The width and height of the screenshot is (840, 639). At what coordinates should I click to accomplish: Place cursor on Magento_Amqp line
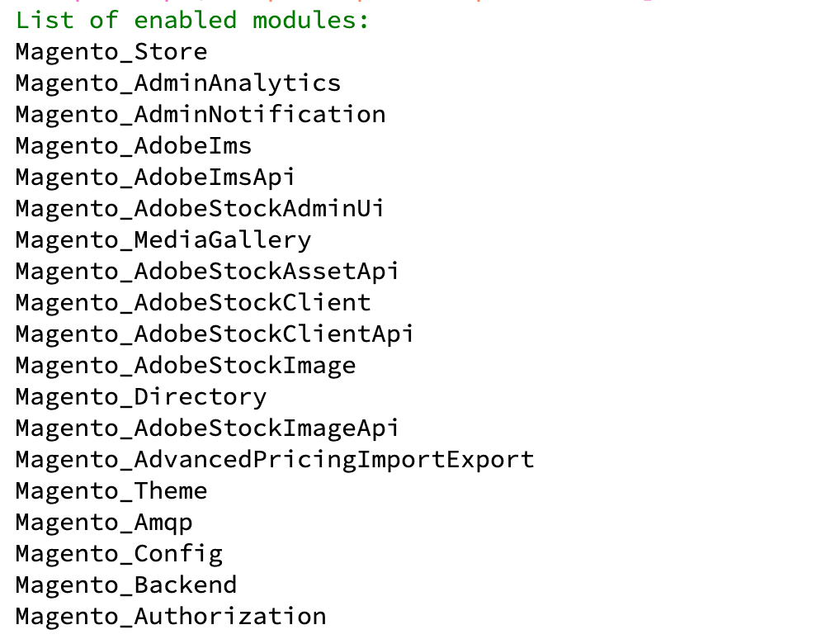(104, 522)
